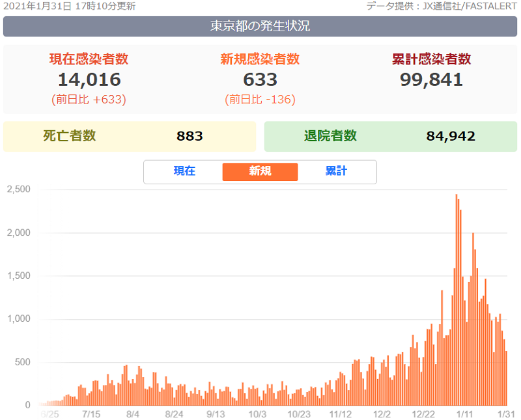Click the 東京都の発生状況 header bar
This screenshot has width=521, height=420.
[260, 26]
